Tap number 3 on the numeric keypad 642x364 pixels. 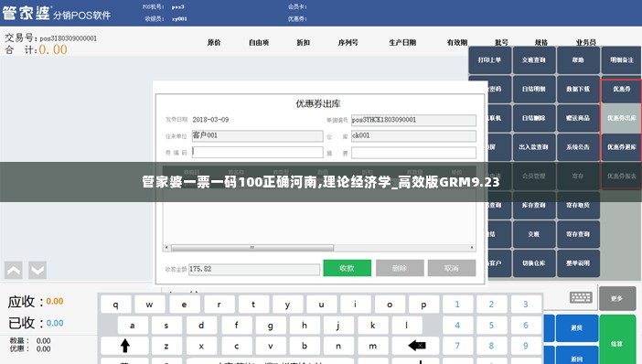pos(526,305)
